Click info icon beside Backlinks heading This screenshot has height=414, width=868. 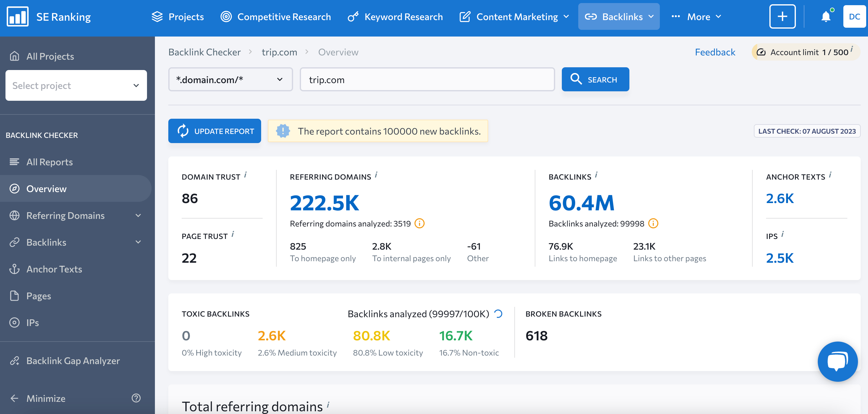pos(596,175)
